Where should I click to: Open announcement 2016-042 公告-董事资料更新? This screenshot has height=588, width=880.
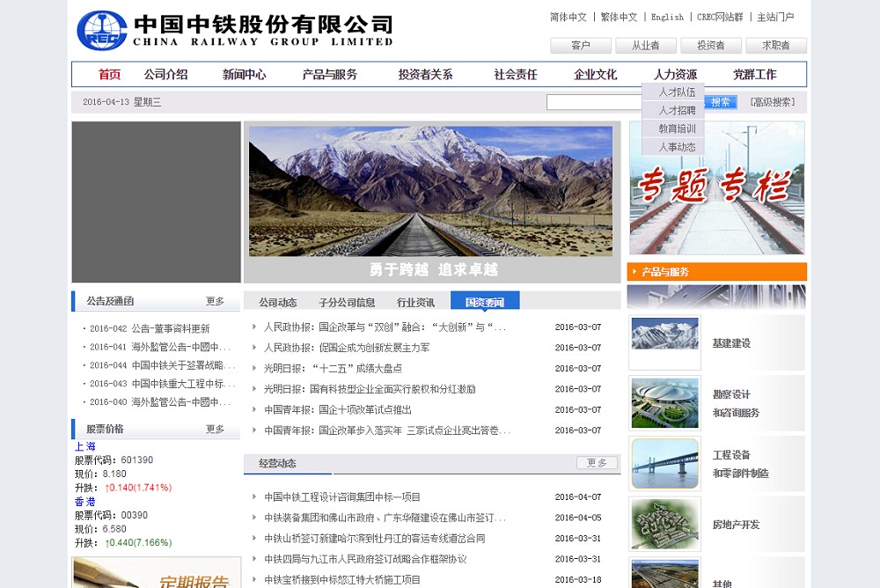pos(150,328)
